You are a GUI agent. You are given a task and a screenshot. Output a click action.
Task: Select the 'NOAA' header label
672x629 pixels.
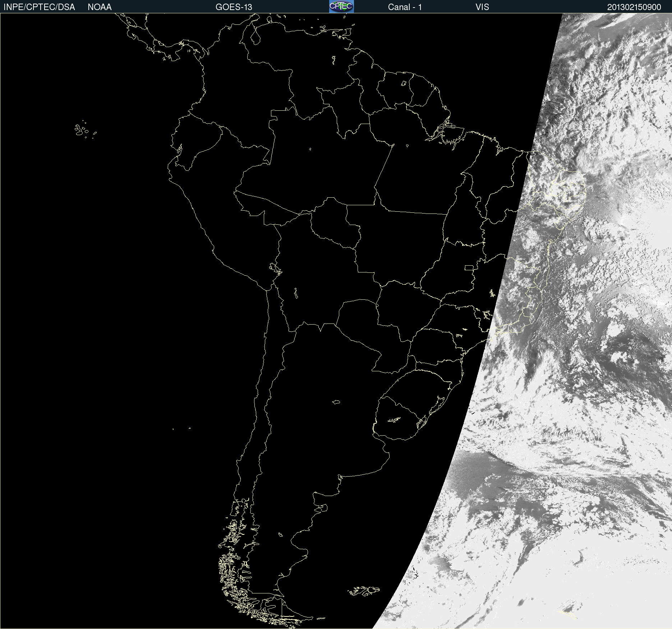pyautogui.click(x=100, y=7)
